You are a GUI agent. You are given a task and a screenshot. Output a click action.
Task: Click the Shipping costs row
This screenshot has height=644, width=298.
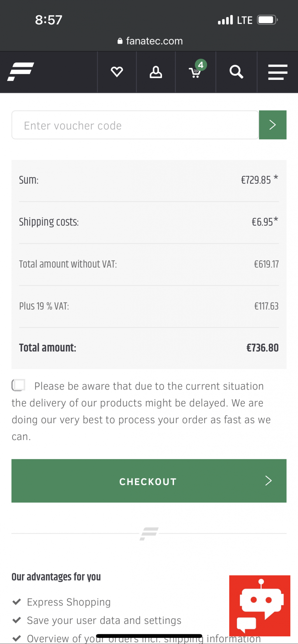coord(149,222)
